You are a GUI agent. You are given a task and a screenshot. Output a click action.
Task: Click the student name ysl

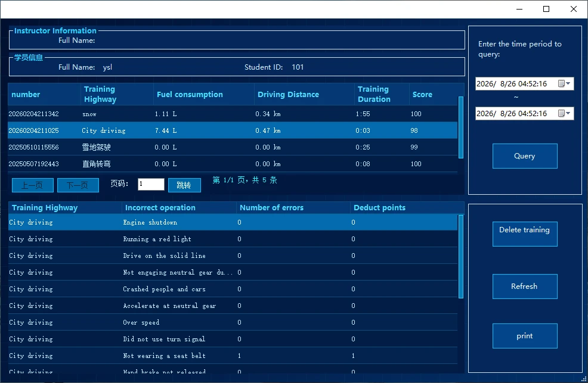[107, 67]
